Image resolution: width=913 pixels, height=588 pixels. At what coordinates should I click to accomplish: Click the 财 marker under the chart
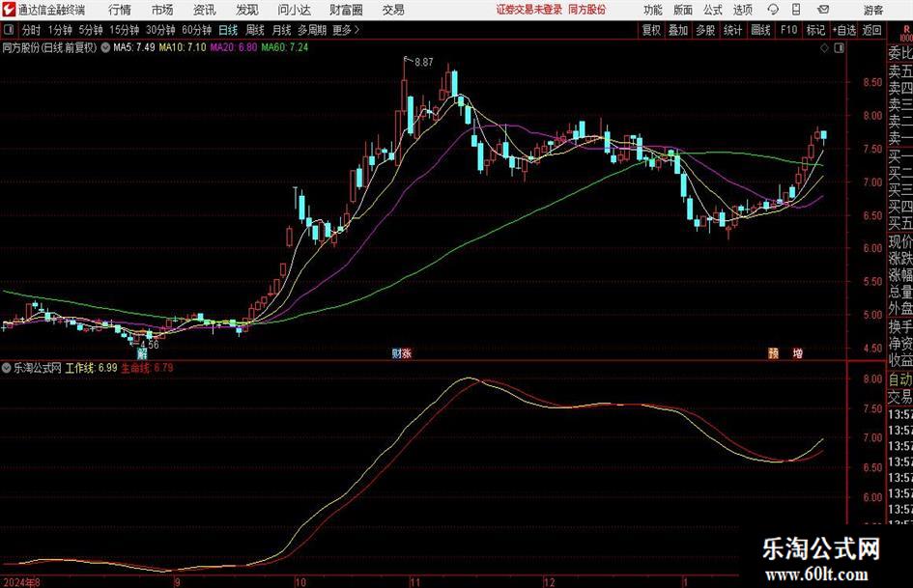point(396,353)
